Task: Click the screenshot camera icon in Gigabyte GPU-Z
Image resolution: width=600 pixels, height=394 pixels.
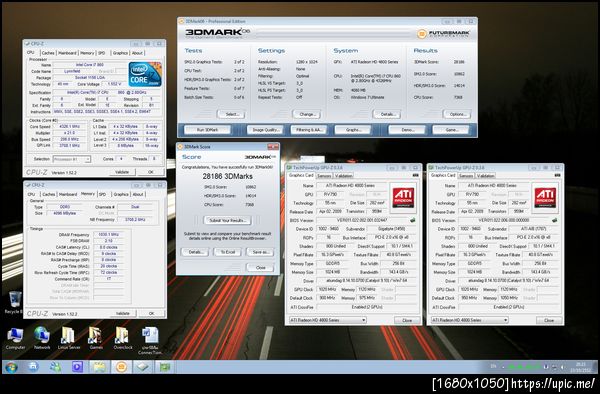Action: coord(415,175)
